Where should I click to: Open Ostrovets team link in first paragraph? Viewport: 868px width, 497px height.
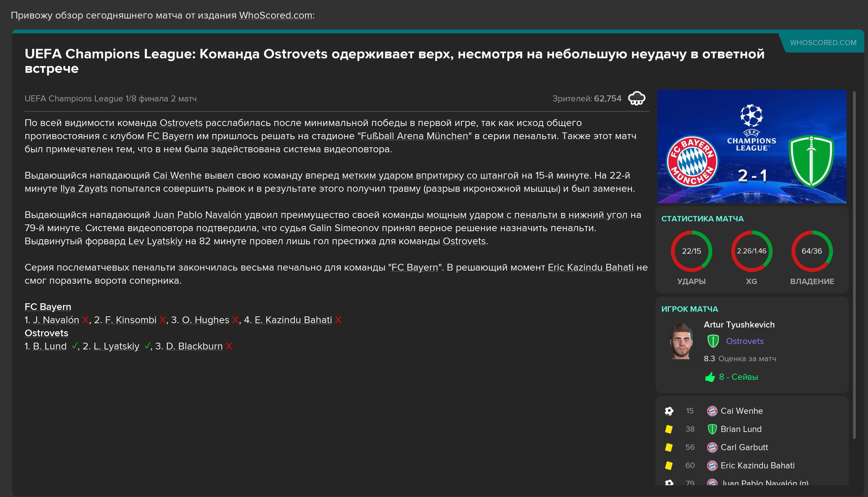[x=181, y=123]
